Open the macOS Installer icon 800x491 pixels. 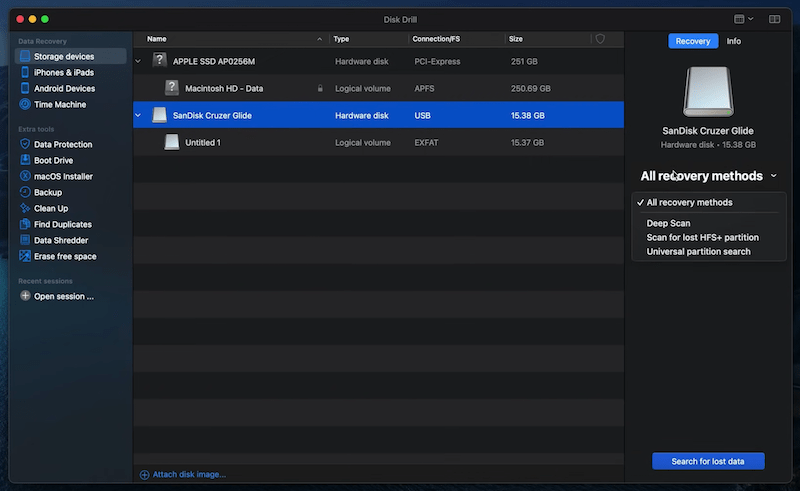click(25, 176)
